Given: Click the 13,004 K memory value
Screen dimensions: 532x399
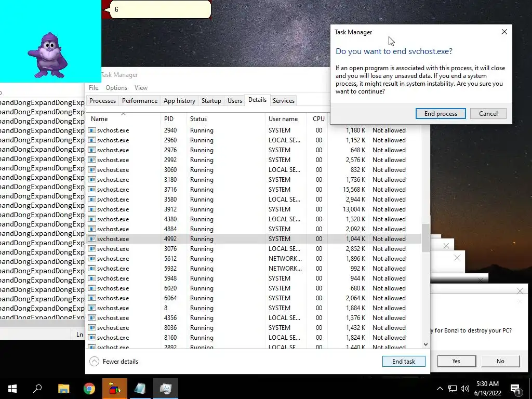Looking at the screenshot, I should (354, 209).
